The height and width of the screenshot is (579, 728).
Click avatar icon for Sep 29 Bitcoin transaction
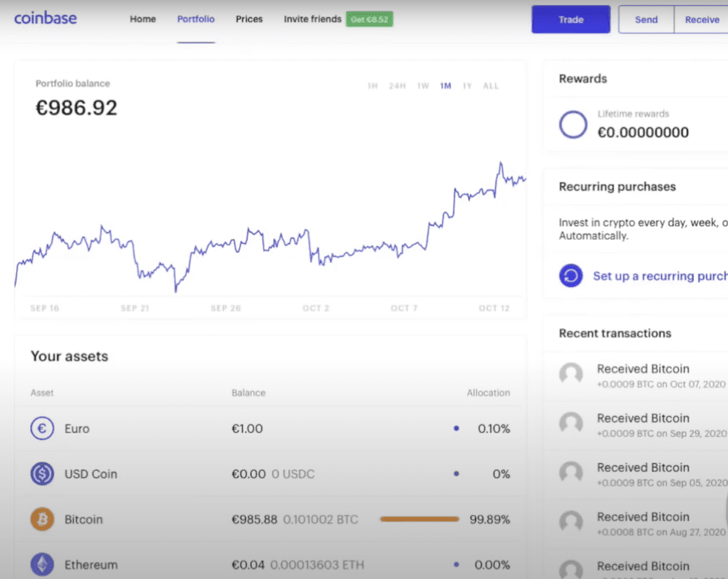(571, 423)
